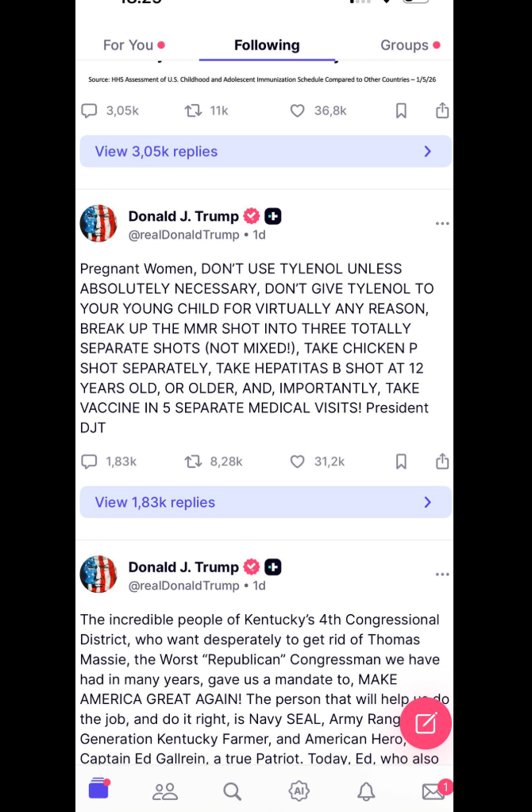Expand View 3,05k replies
Image resolution: width=532 pixels, height=812 pixels.
click(265, 151)
